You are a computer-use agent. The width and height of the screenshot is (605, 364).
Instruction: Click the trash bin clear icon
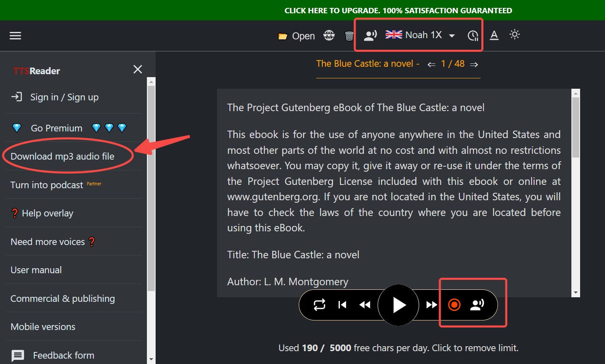349,36
